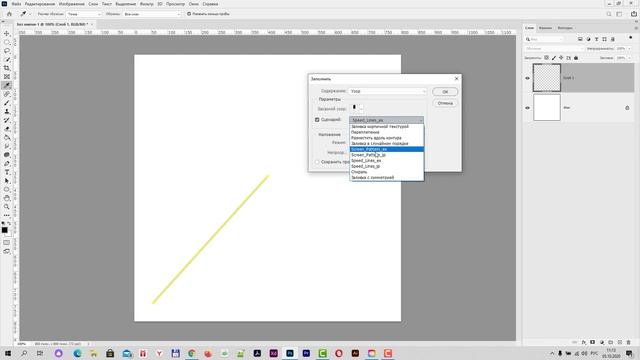This screenshot has height=360, width=640.
Task: Open layer kind filter dropdown
Action: [545, 39]
